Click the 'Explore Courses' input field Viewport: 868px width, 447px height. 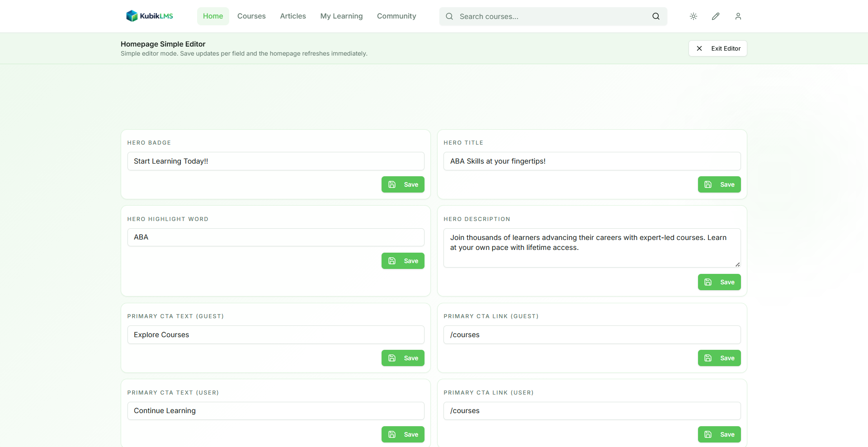(276, 335)
